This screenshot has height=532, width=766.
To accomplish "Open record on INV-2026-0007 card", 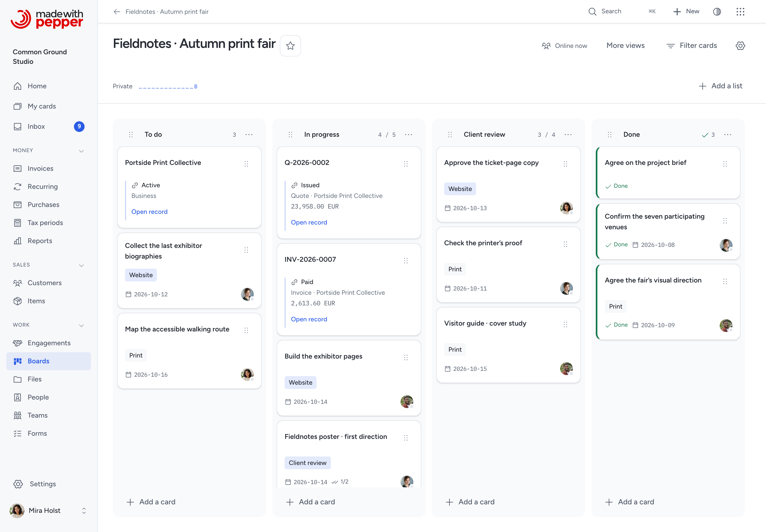I will (x=309, y=319).
